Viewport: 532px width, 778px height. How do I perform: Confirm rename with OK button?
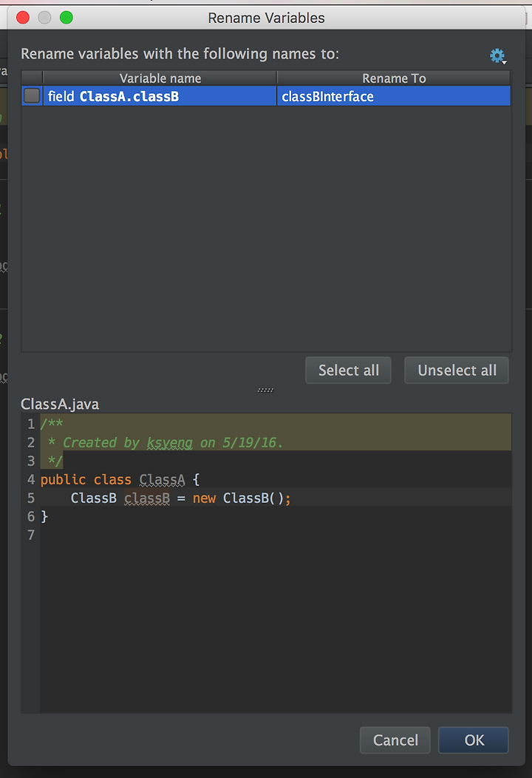click(x=474, y=740)
